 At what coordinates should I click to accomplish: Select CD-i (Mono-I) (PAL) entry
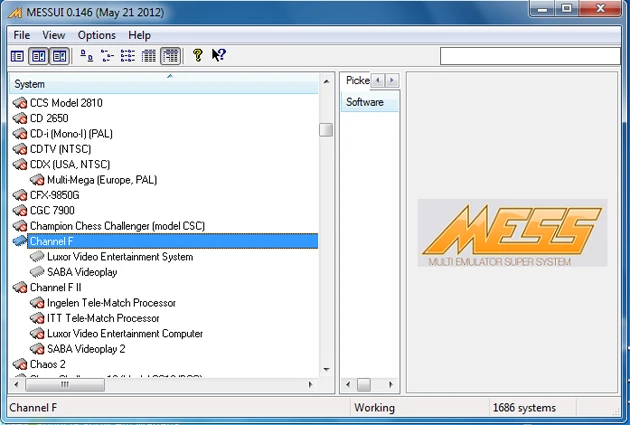tap(71, 133)
